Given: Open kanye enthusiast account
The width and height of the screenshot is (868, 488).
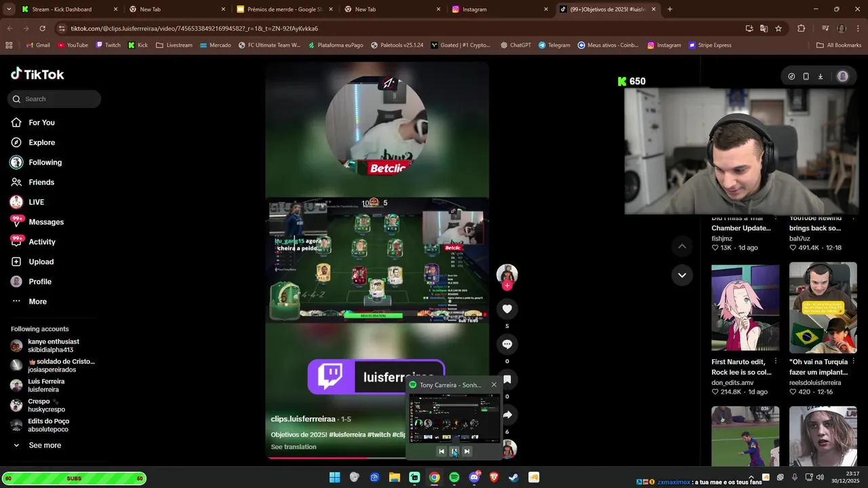Looking at the screenshot, I should click(53, 346).
